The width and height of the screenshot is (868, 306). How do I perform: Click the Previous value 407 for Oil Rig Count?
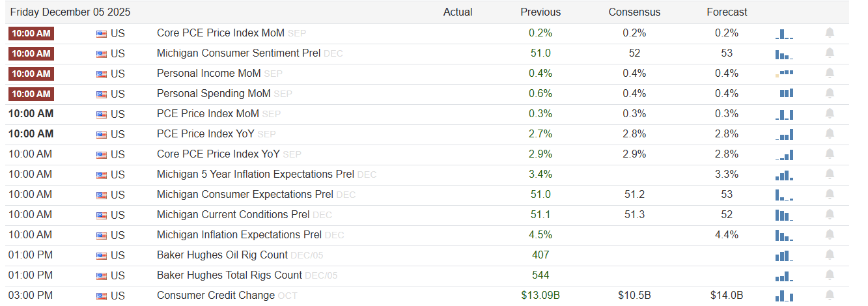click(540, 255)
